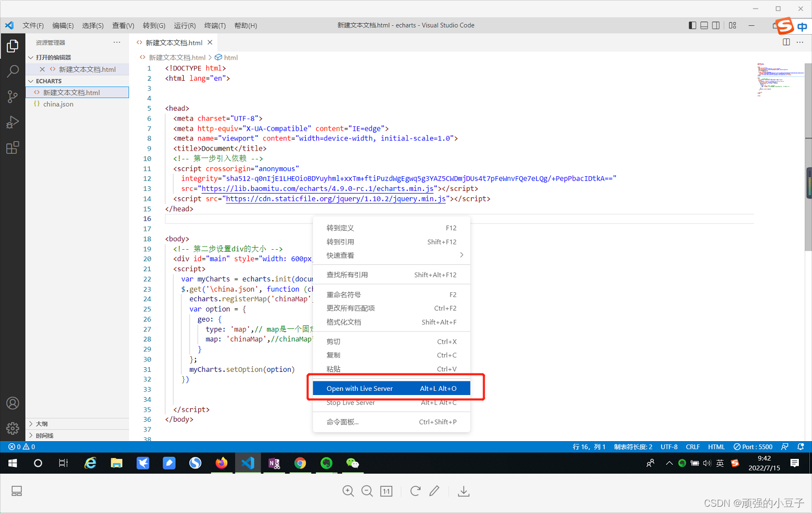The image size is (812, 513).
Task: Open notifications via the status bar bell
Action: click(802, 446)
